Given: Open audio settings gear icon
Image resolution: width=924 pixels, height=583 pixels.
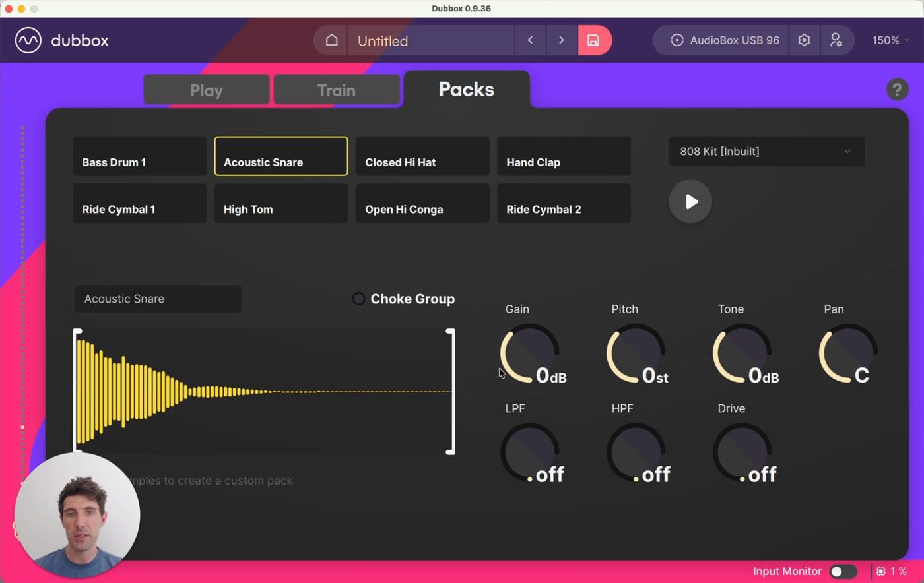Looking at the screenshot, I should point(804,40).
